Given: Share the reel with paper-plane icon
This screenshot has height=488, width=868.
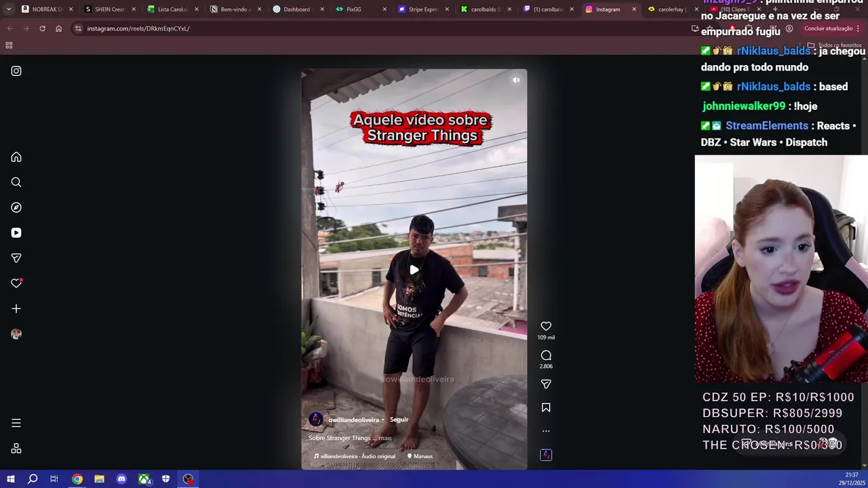Looking at the screenshot, I should point(546,384).
